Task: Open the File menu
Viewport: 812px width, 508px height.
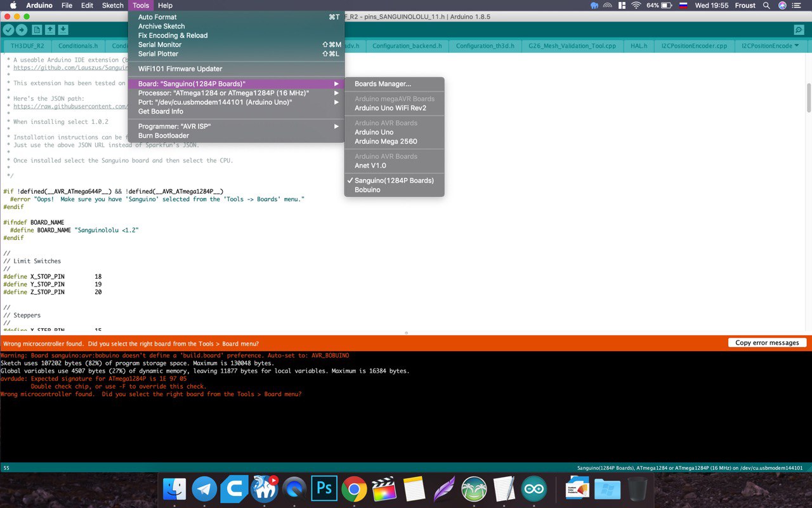Action: [67, 5]
